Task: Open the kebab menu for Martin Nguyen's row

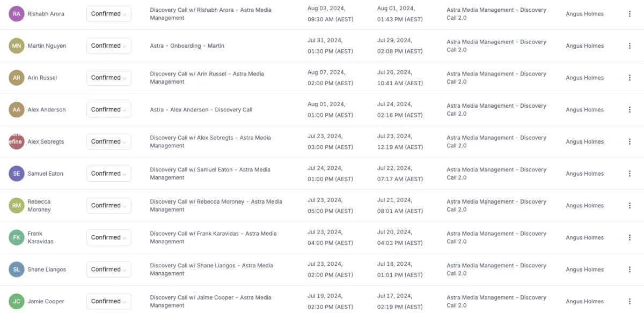Action: tap(630, 46)
